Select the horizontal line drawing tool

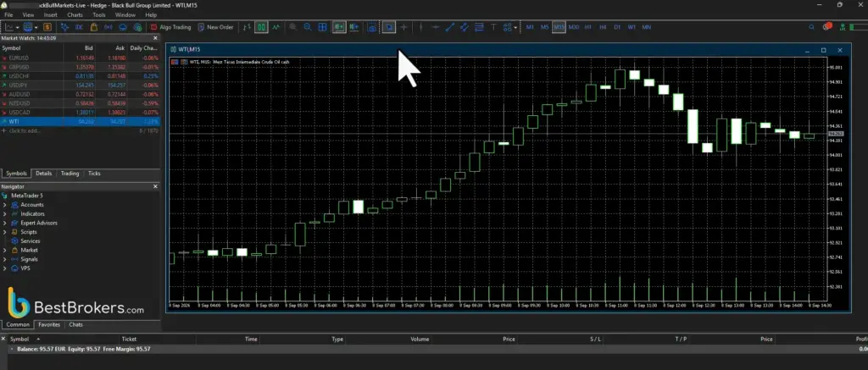(x=436, y=27)
